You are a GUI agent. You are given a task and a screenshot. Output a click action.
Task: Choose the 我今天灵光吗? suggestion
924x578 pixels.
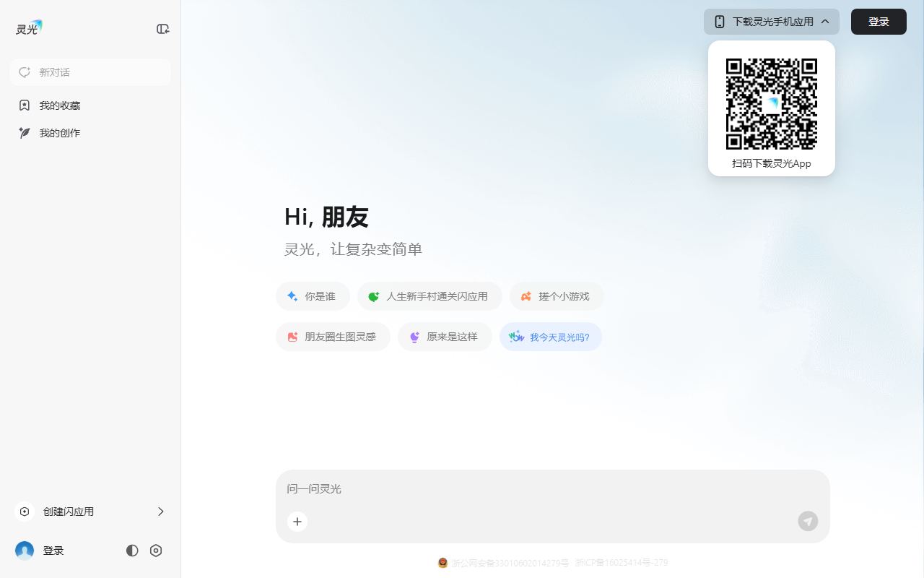click(x=551, y=337)
